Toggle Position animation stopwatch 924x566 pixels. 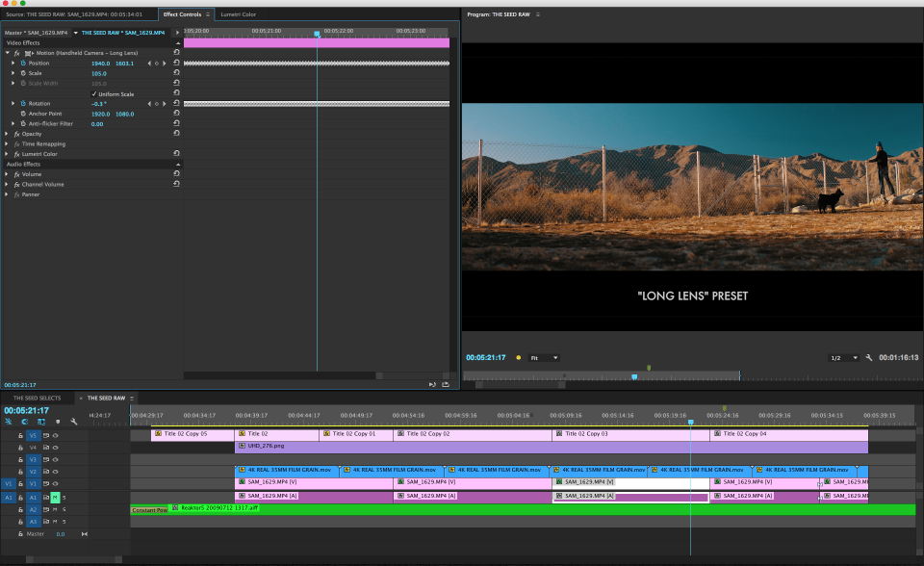(23, 64)
